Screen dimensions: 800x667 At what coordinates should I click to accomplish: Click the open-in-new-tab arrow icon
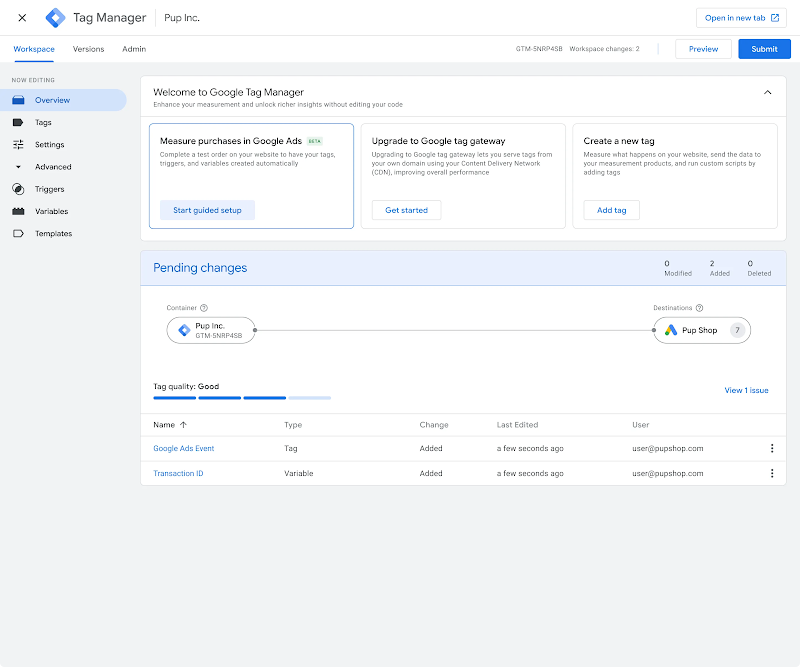coord(774,18)
